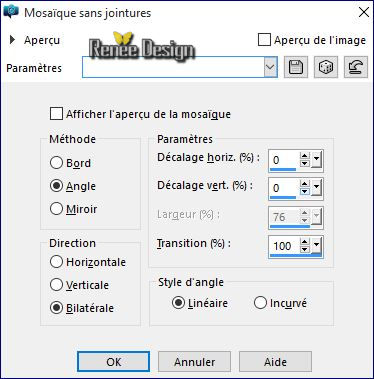Close the Mosaïque sans jointures dialog
The image size is (374, 379).
(x=363, y=12)
